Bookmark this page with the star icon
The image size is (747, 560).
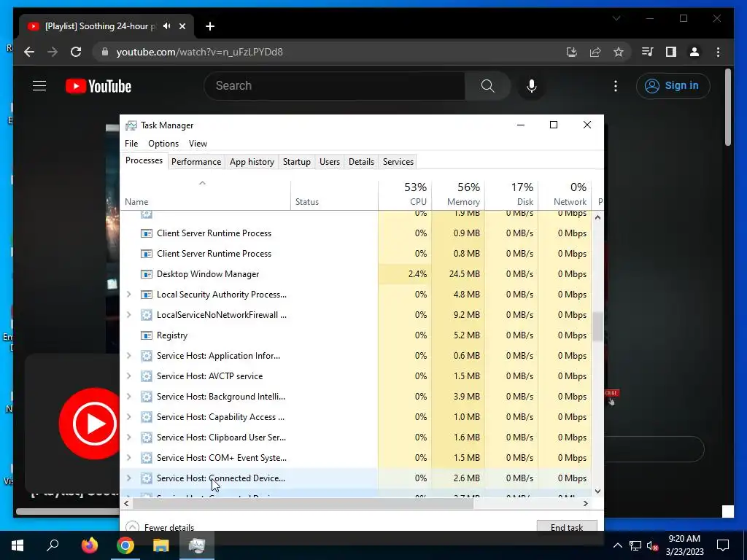click(619, 52)
